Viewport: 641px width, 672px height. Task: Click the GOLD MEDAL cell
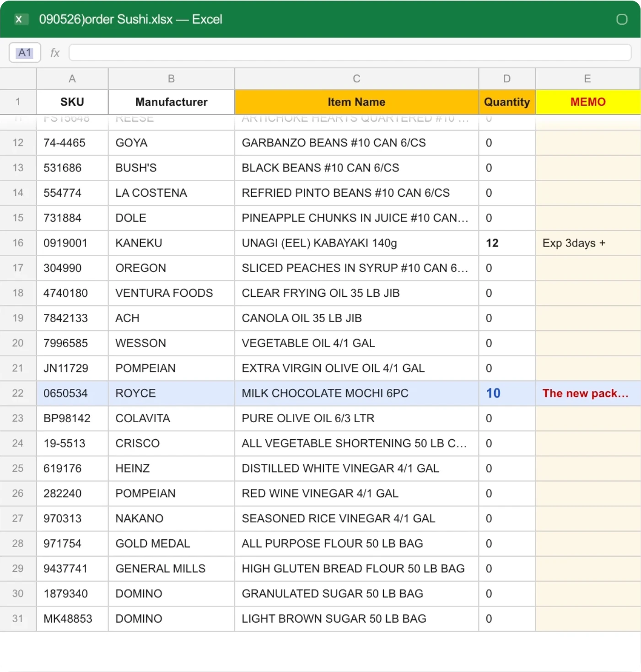[172, 543]
